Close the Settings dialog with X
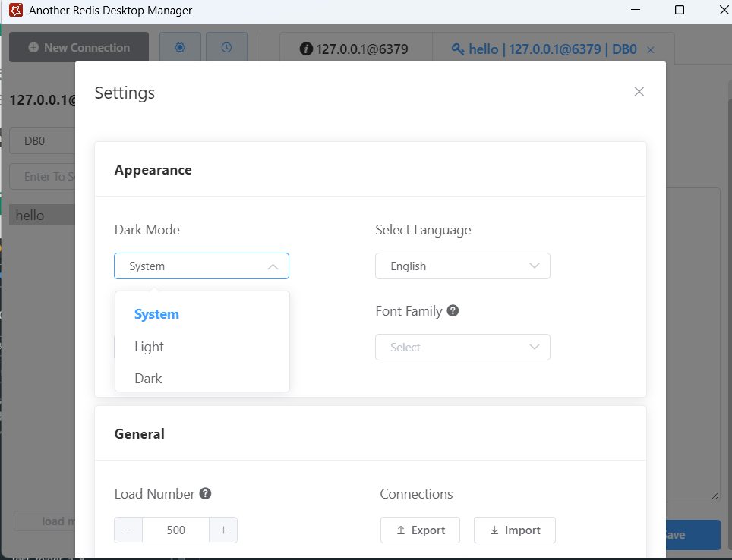The image size is (732, 560). tap(639, 92)
